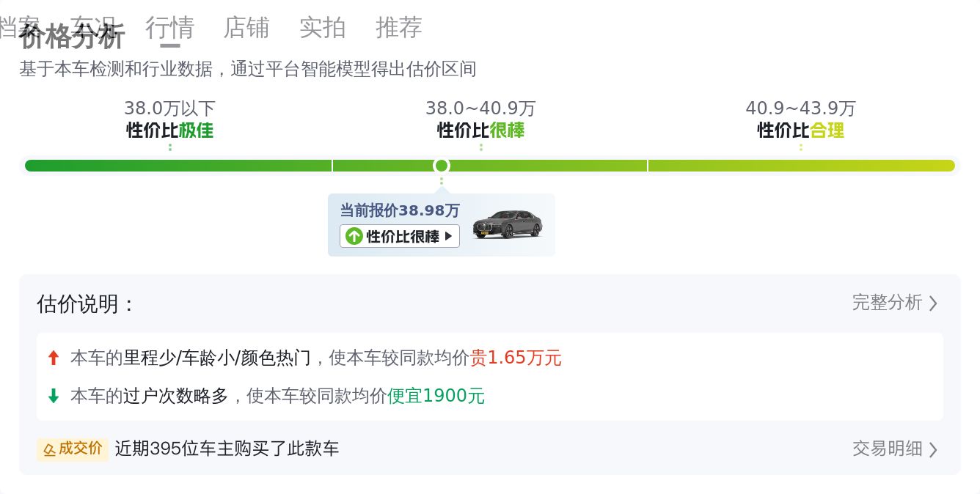Image resolution: width=980 pixels, height=494 pixels.
Task: Click the red upward arrow beside the price premium note
Action: (54, 358)
